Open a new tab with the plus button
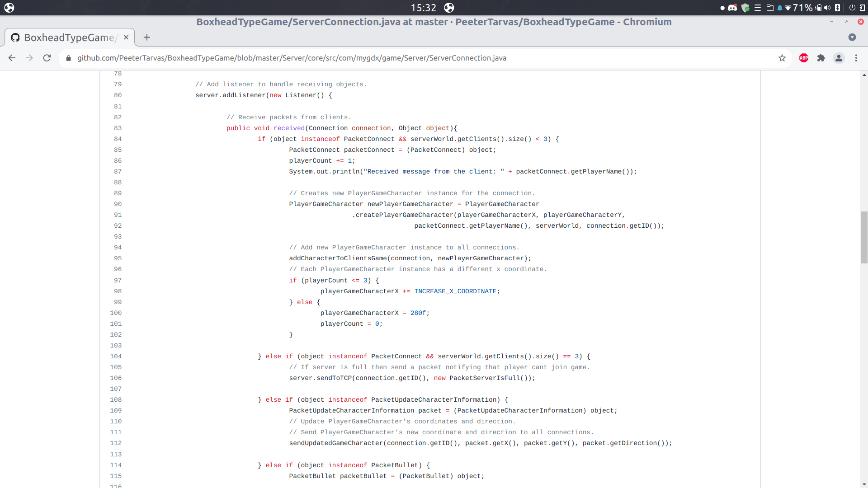The height and width of the screenshot is (488, 868). coord(146,38)
